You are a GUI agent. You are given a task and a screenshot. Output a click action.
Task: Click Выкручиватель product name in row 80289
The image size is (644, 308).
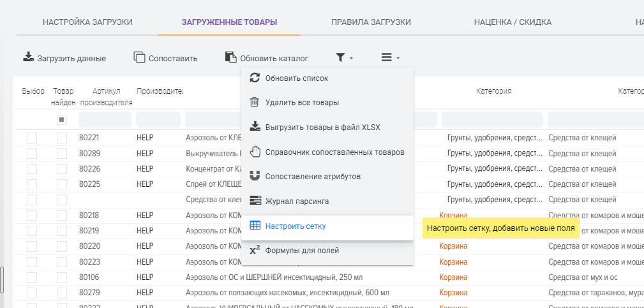point(213,154)
